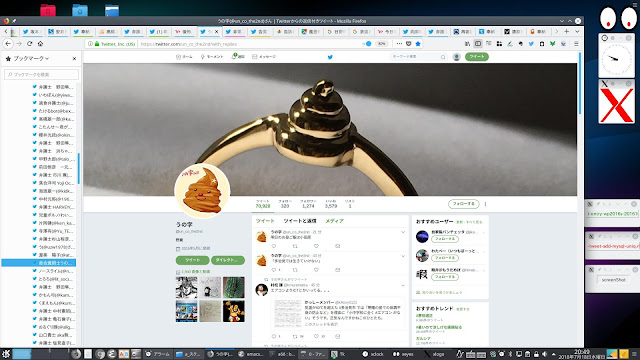The height and width of the screenshot is (360, 640).
Task: Open the window menu chevron in Firefox title bar
Action: click(562, 21)
